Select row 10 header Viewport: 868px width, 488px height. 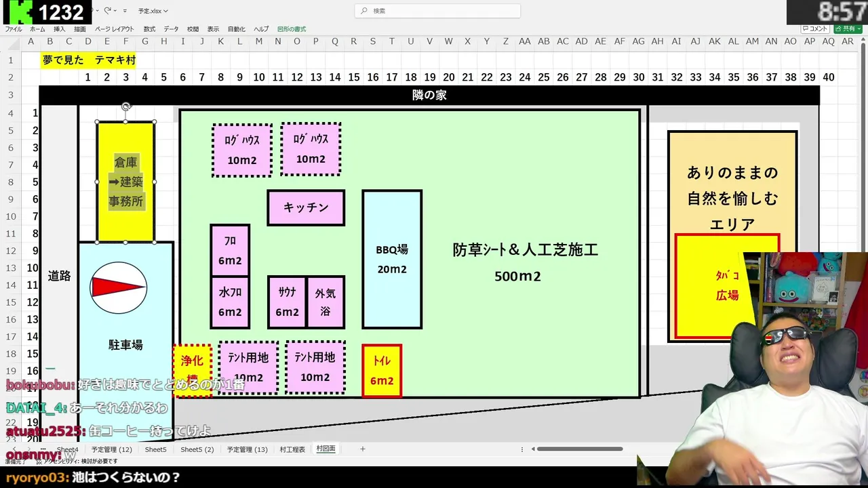pyautogui.click(x=11, y=216)
